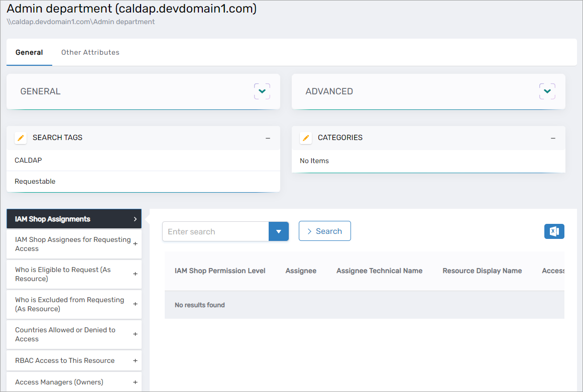The height and width of the screenshot is (392, 583).
Task: Click the pencil edit icon for Categories
Action: (x=306, y=138)
